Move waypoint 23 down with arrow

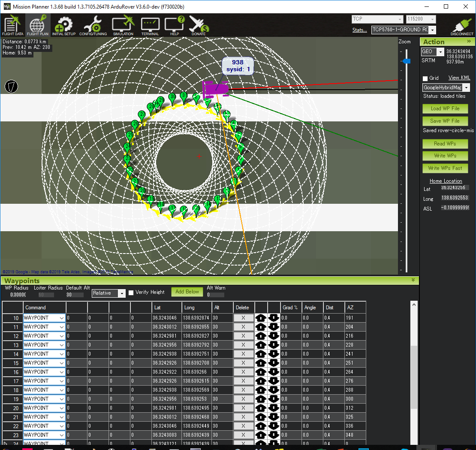coord(274,435)
